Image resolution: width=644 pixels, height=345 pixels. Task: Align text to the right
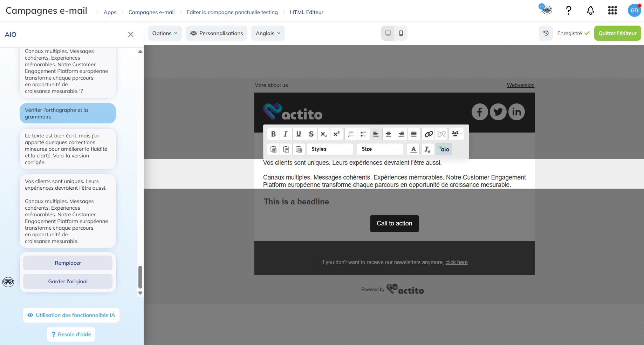[x=401, y=134]
